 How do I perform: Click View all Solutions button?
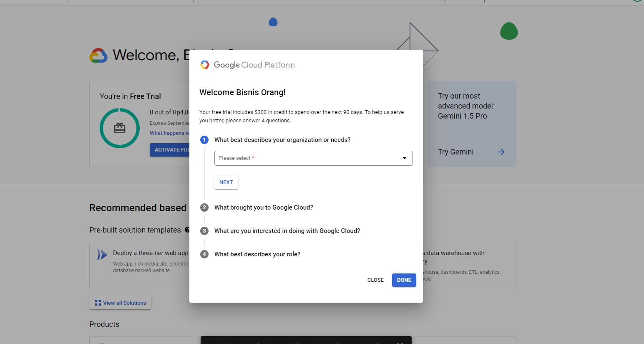coord(120,303)
